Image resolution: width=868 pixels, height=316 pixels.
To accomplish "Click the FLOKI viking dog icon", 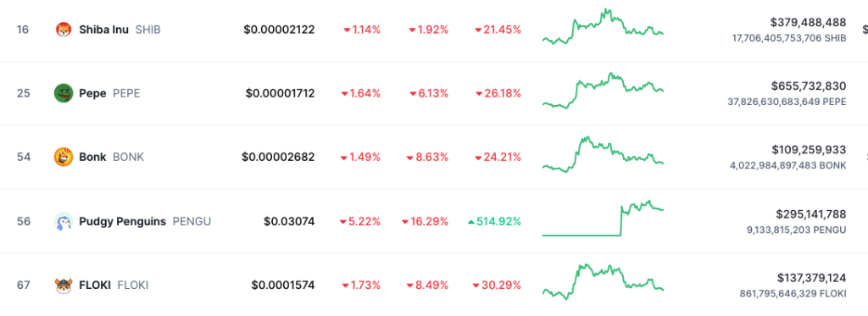I will pyautogui.click(x=64, y=286).
